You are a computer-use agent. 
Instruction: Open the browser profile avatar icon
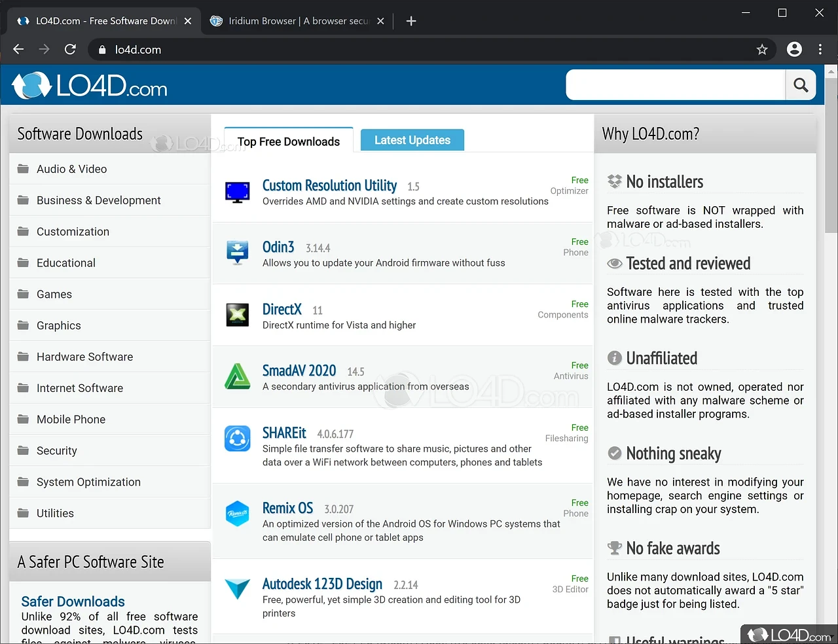[794, 50]
